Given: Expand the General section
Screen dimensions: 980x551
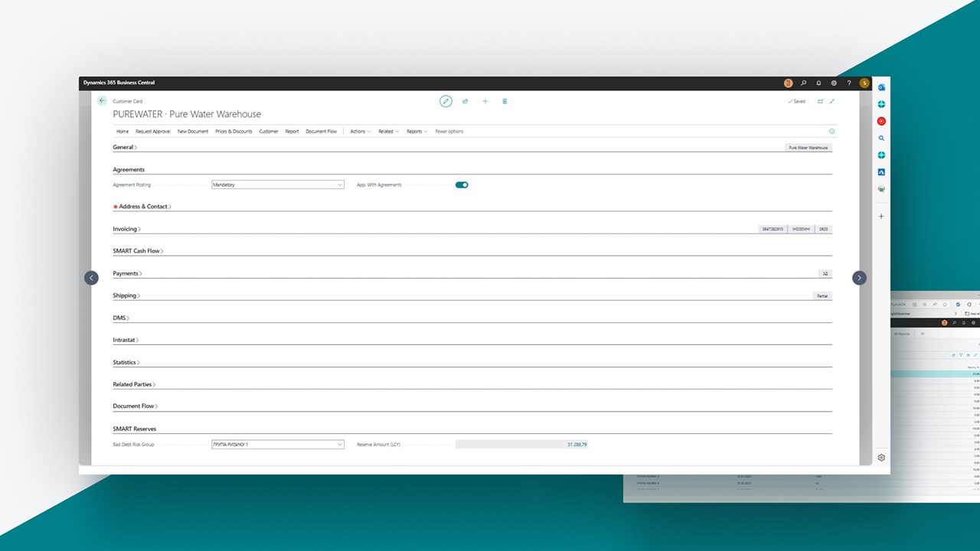Looking at the screenshot, I should pos(125,147).
